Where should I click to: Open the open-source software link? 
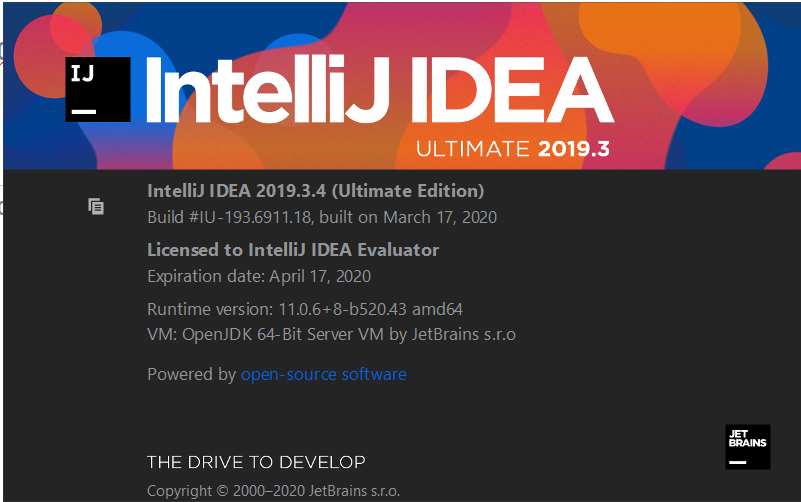323,374
